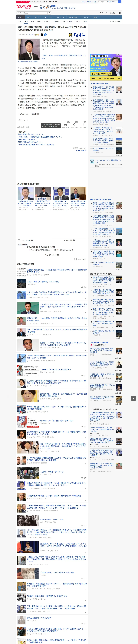Open the みんなの意見 navigation tab
This screenshot has height=644, width=138.
pyautogui.click(x=73, y=17)
